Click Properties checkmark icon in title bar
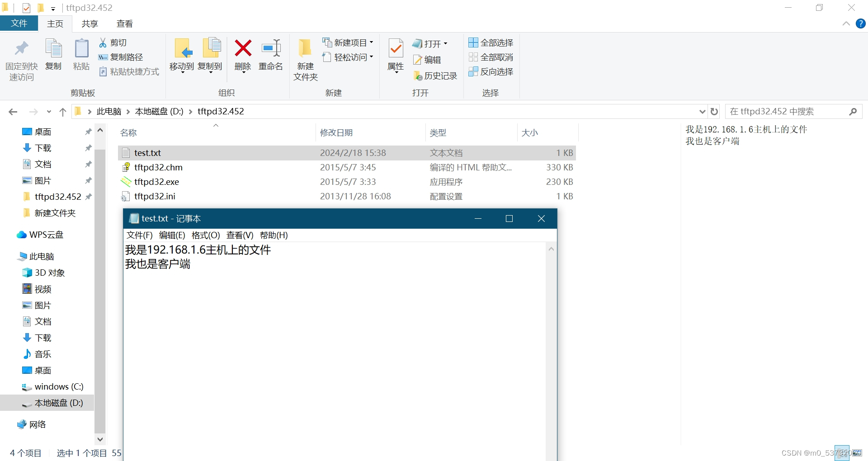The width and height of the screenshot is (868, 461). tap(27, 8)
